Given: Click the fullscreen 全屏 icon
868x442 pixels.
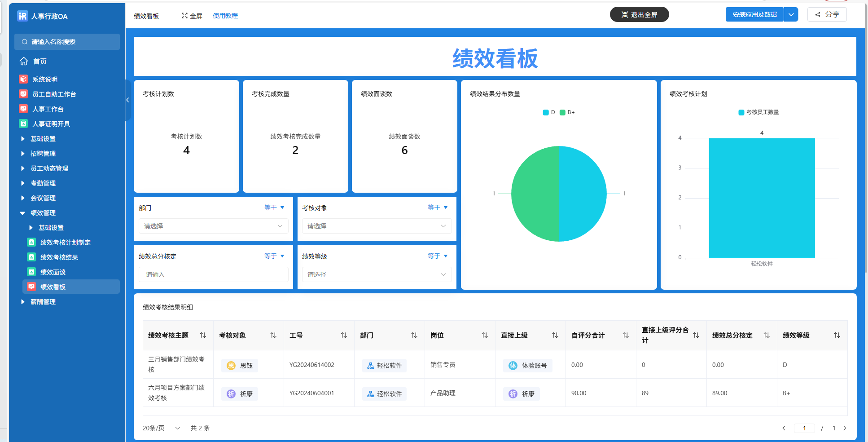Looking at the screenshot, I should click(x=184, y=16).
